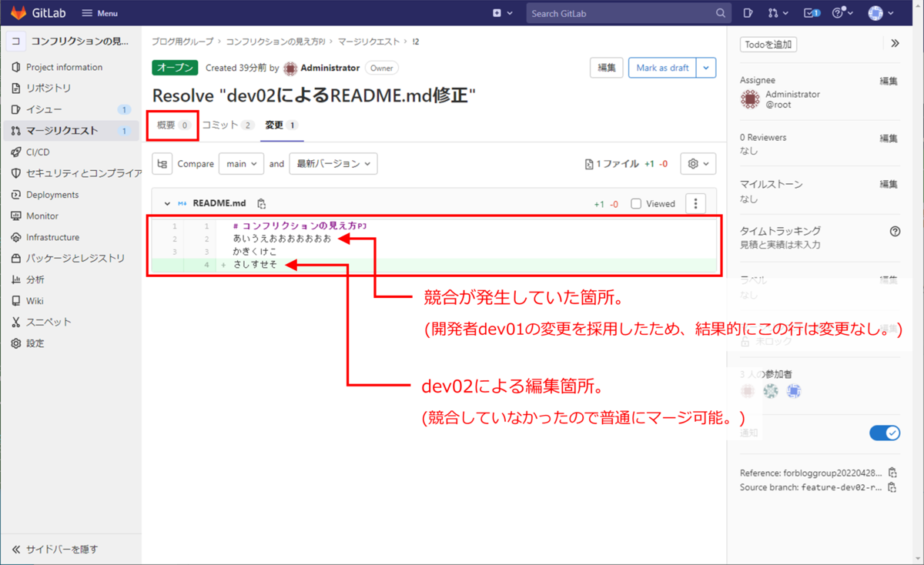Edit the Assignee in the right sidebar
Screen dimensions: 924x565
click(x=889, y=81)
